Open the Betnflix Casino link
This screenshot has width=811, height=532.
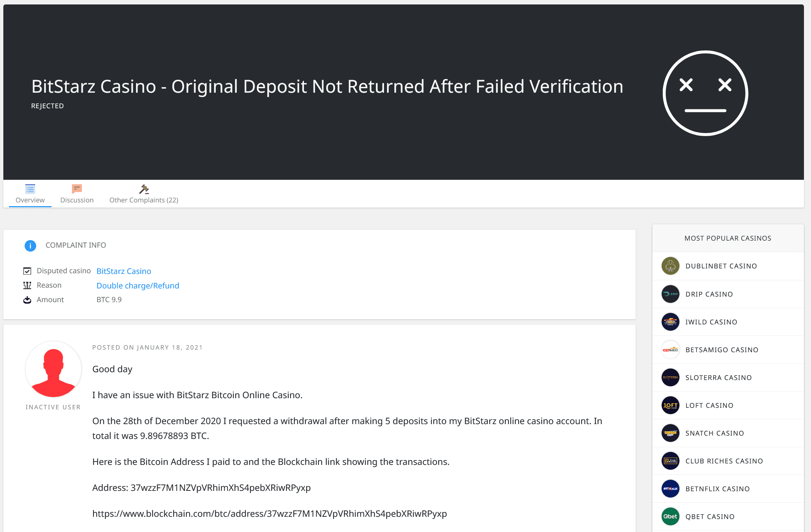[x=718, y=489]
